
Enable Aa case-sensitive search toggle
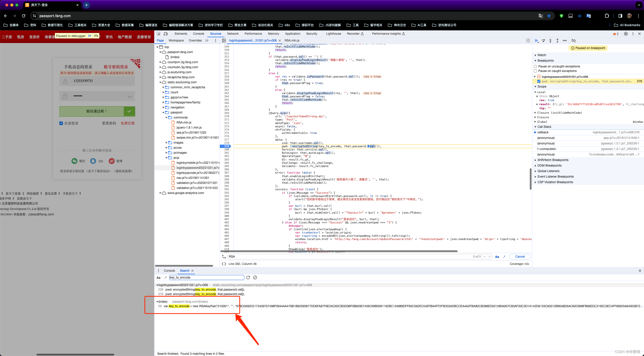[159, 278]
